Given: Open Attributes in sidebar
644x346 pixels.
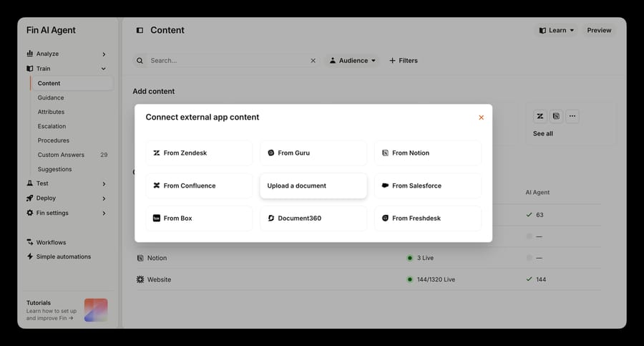Looking at the screenshot, I should pyautogui.click(x=51, y=112).
